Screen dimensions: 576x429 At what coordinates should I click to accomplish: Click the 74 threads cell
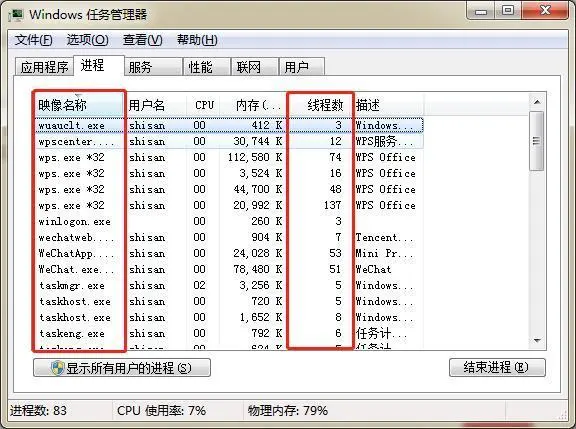(335, 157)
